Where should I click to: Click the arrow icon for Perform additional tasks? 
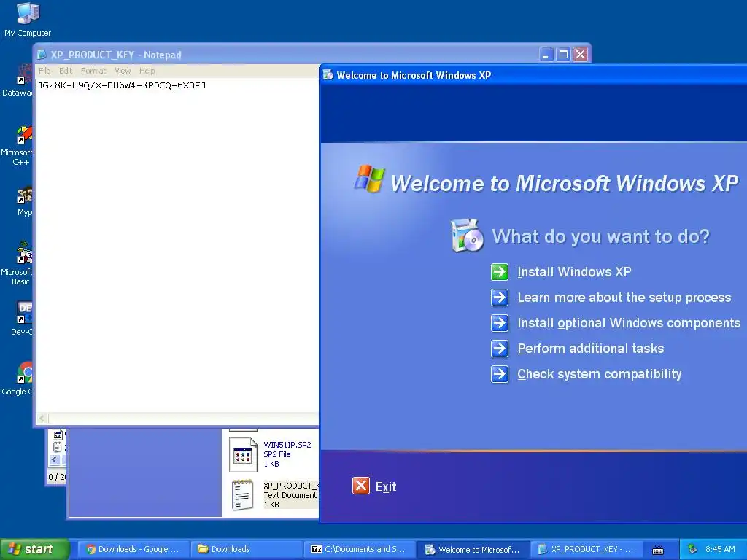tap(499, 349)
